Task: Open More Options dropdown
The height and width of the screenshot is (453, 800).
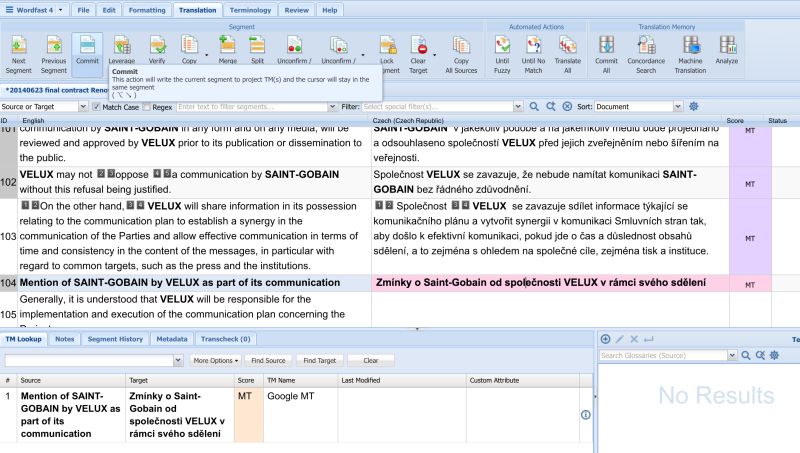Action: [x=215, y=360]
